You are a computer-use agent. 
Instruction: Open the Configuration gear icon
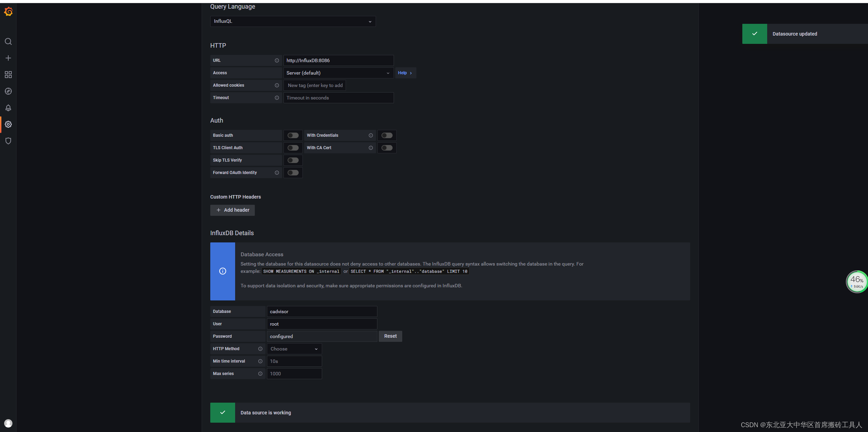[8, 124]
